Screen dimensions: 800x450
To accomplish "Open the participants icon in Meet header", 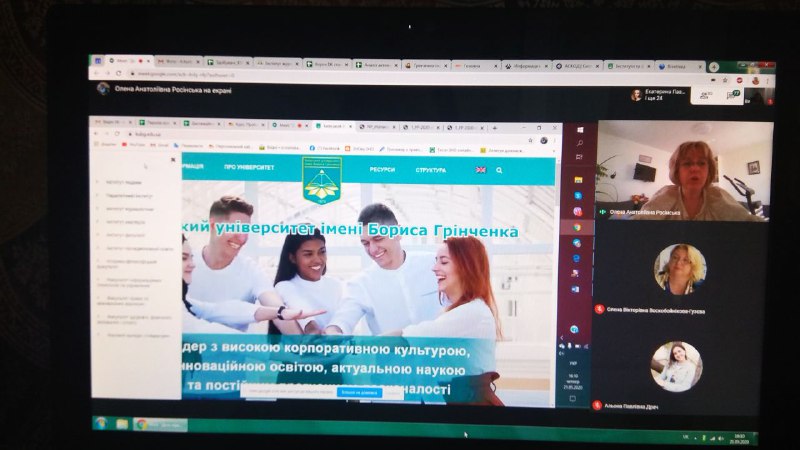I will point(705,95).
